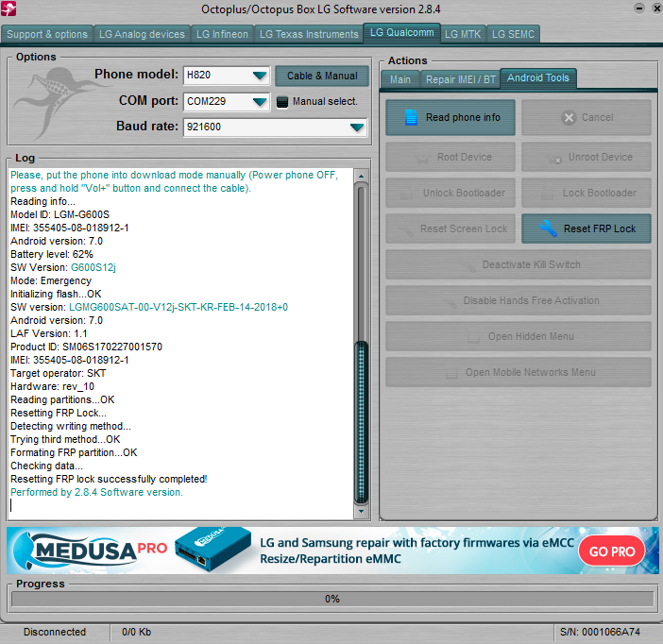Switch to LG Infineon tab
The height and width of the screenshot is (644, 663).
(x=222, y=34)
